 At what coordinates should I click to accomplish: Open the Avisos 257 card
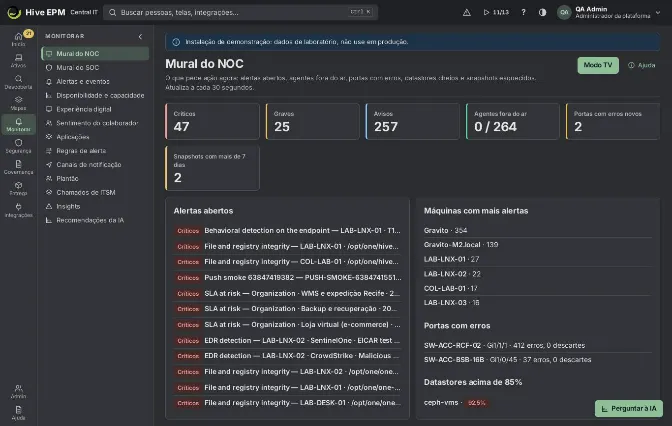click(412, 121)
